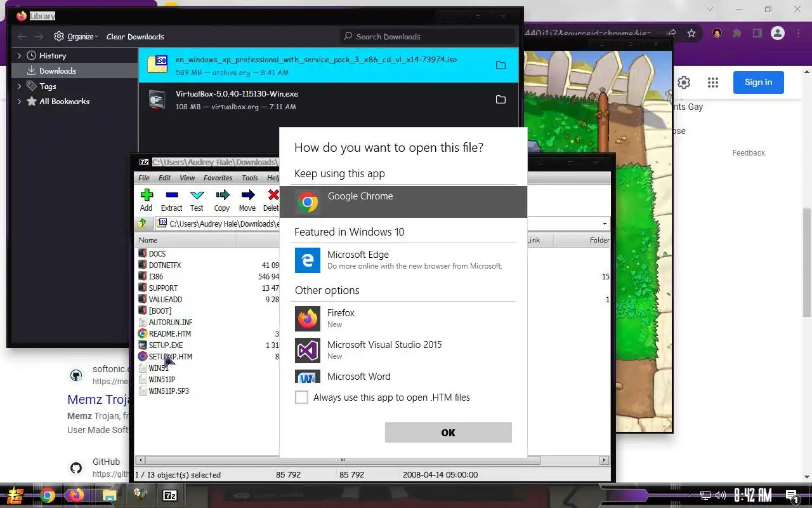Click the Test toolbar icon in 7-Zip
Image resolution: width=812 pixels, height=508 pixels.
coord(197,195)
